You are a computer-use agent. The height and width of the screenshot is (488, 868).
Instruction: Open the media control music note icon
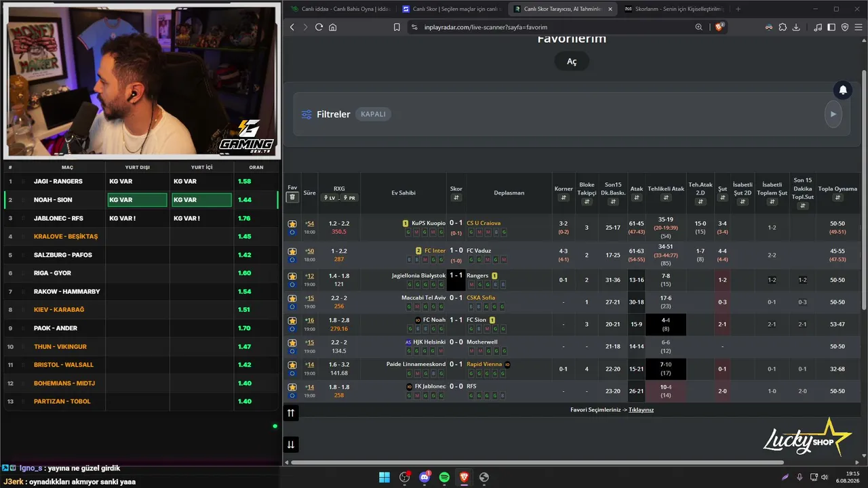818,27
